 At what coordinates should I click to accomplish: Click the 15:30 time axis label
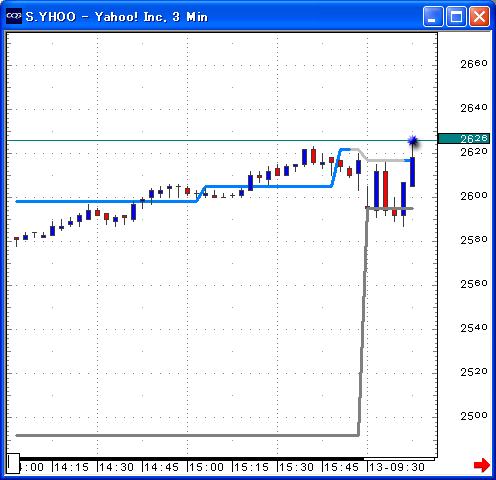296,467
